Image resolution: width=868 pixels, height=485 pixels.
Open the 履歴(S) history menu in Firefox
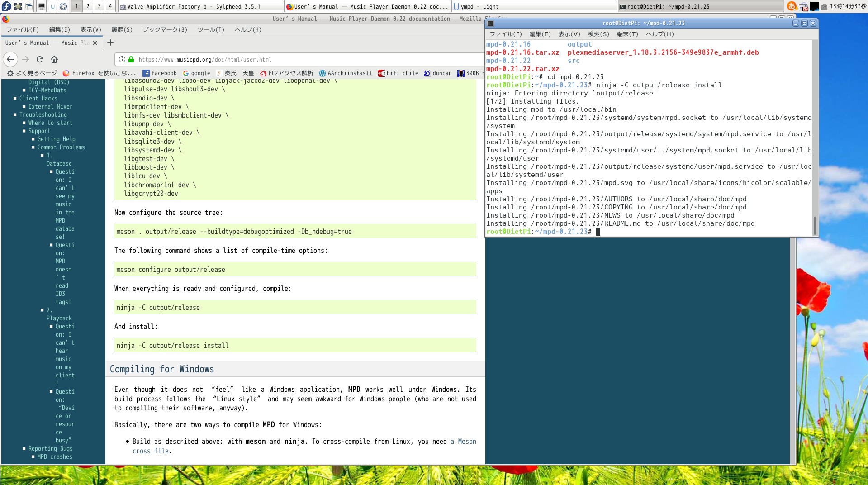[x=122, y=29]
